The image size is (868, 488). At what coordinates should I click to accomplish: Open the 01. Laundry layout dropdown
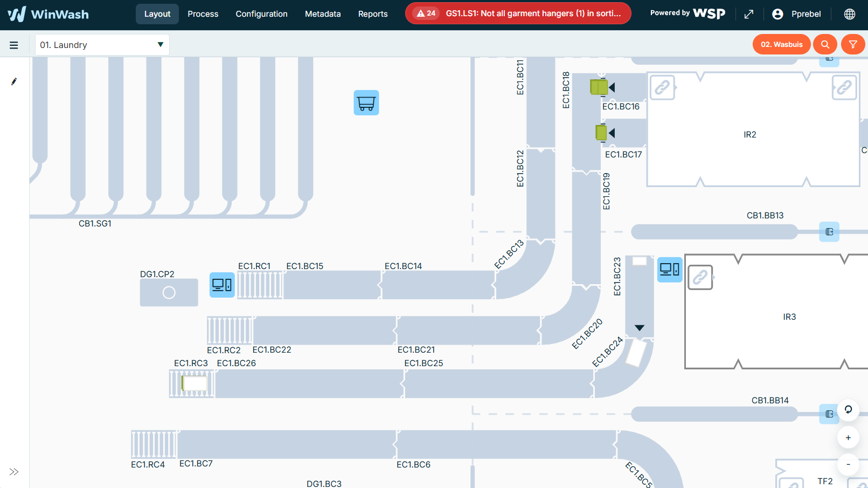(x=102, y=45)
